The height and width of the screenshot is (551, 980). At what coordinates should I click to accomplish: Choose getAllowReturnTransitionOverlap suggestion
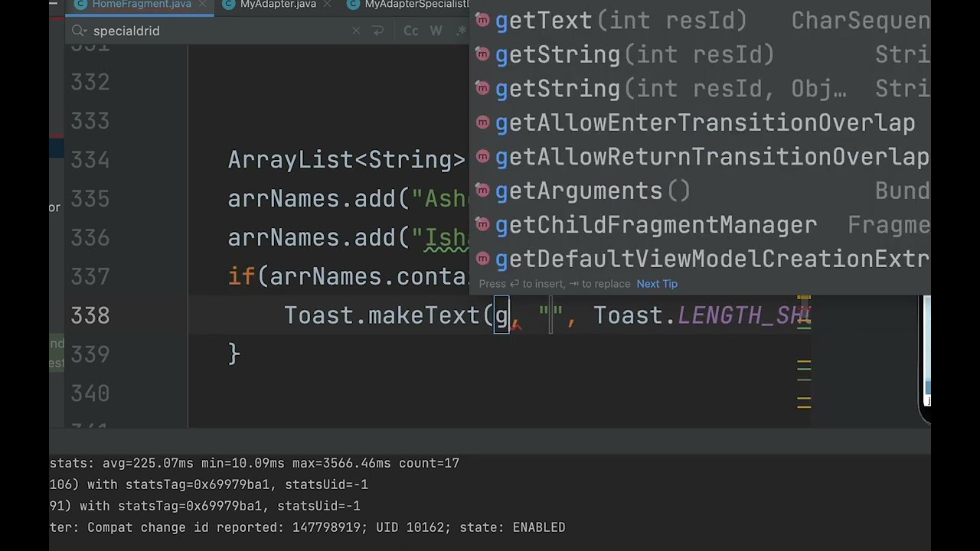(700, 157)
